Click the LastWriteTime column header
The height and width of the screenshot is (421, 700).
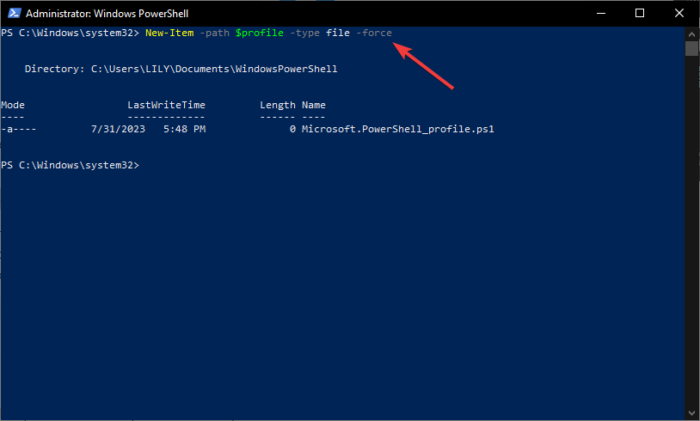click(167, 105)
